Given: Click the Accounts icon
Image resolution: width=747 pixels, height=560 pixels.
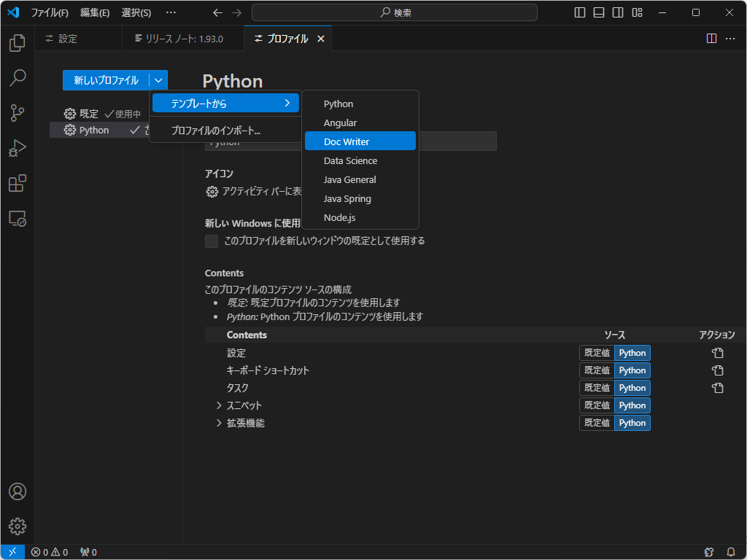Looking at the screenshot, I should (18, 491).
